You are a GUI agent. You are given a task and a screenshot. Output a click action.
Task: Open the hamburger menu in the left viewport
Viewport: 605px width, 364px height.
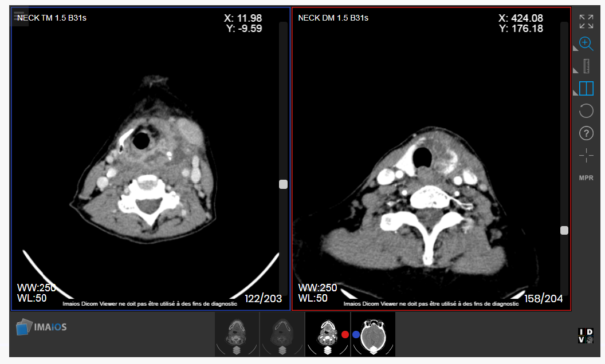pyautogui.click(x=19, y=16)
